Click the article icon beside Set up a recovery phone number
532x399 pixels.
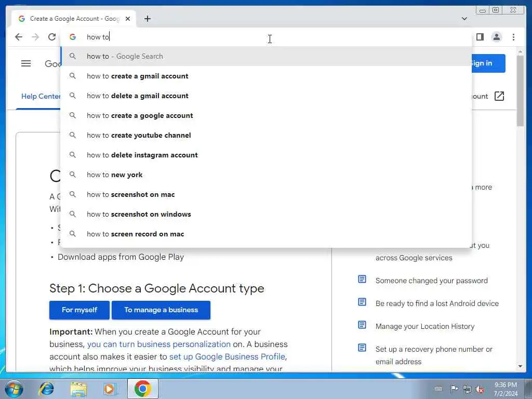tap(362, 348)
